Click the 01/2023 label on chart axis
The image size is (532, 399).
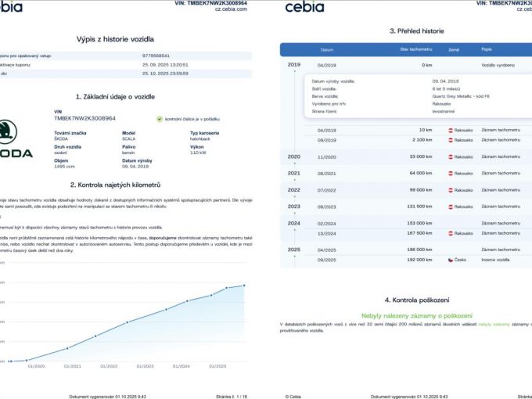[146, 366]
